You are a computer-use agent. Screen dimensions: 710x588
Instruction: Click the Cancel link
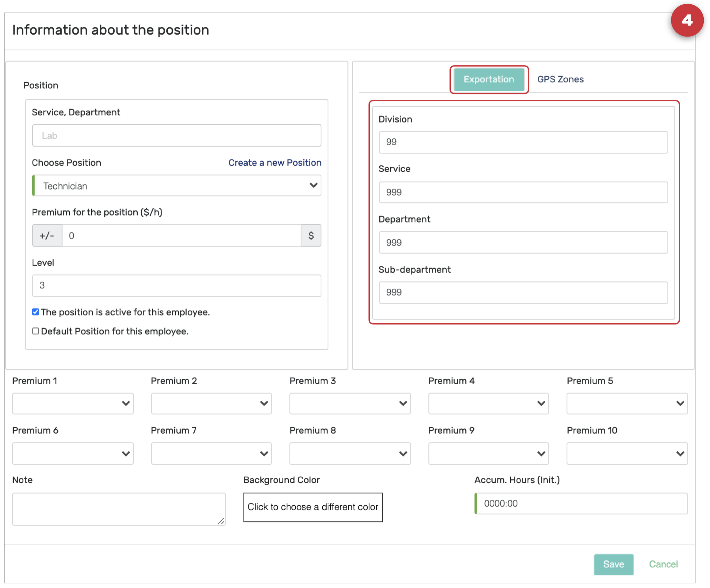click(x=663, y=564)
